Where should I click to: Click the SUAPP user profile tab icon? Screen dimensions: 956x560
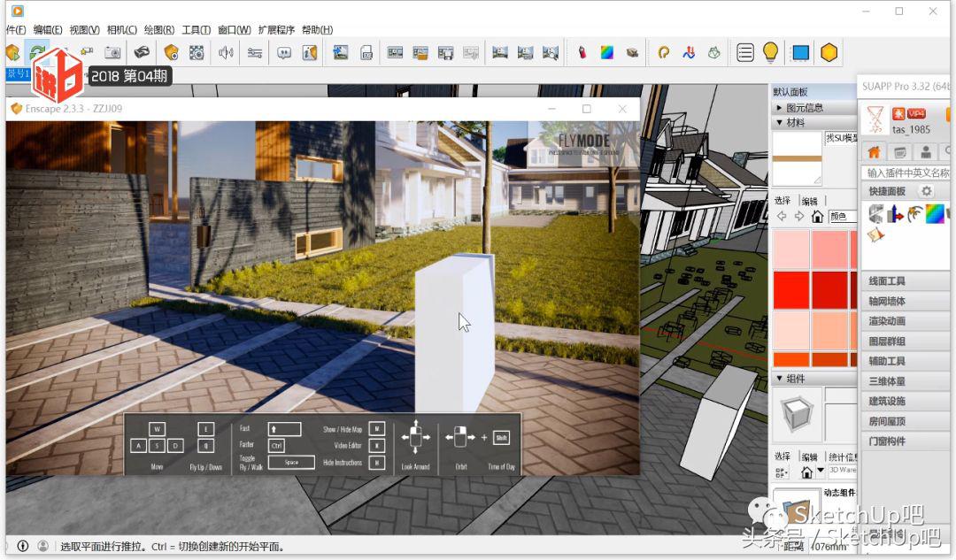click(925, 152)
